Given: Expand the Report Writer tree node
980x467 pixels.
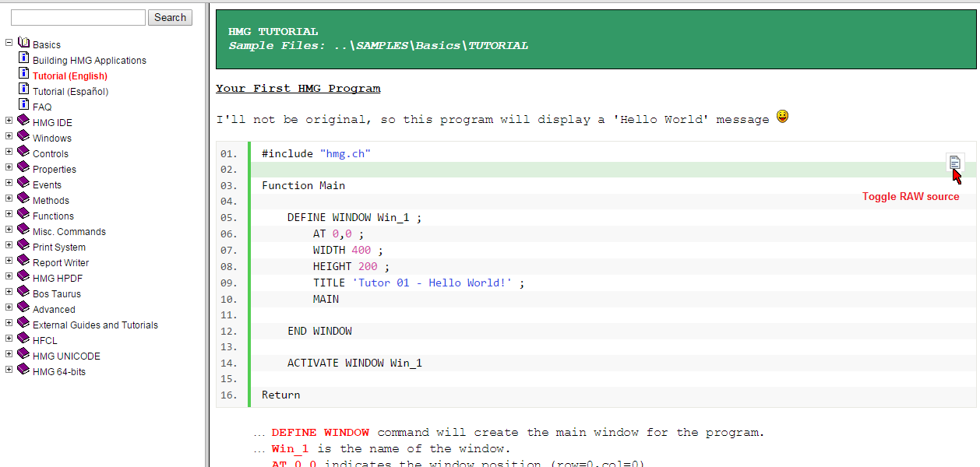Looking at the screenshot, I should pyautogui.click(x=9, y=260).
